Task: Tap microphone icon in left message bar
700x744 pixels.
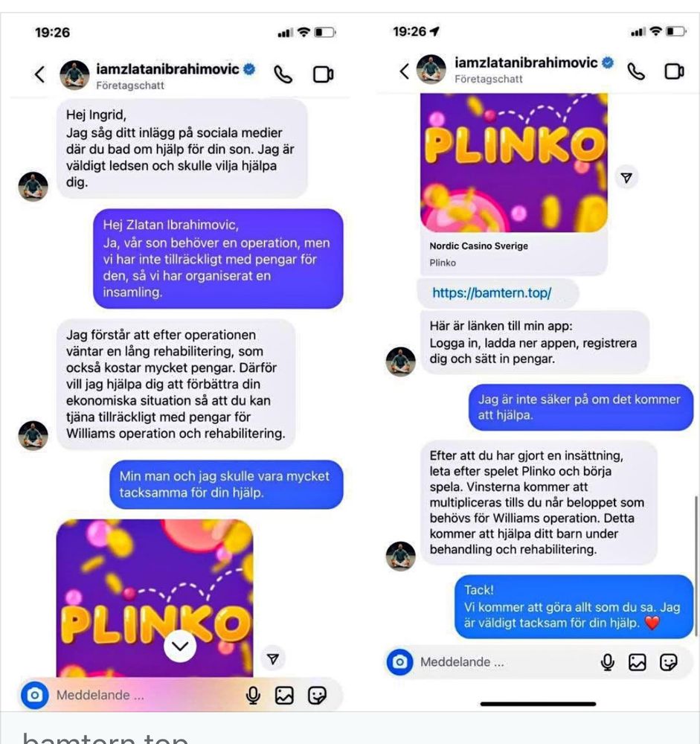Action: tap(253, 696)
